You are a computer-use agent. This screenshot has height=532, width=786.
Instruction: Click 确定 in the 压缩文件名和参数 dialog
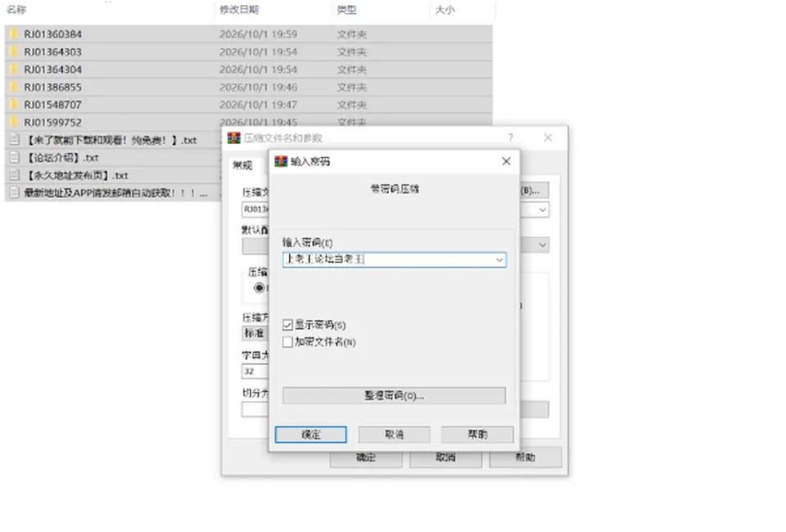366,458
